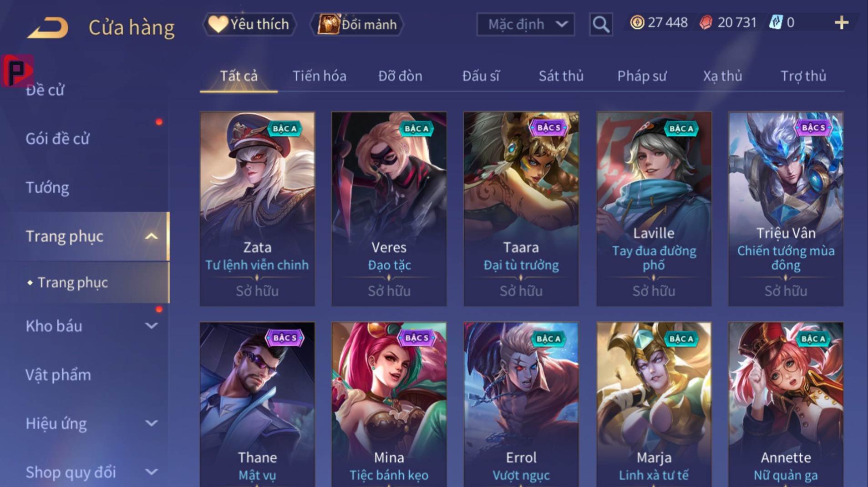
Task: Open Gói đề cử in sidebar
Action: 57,139
